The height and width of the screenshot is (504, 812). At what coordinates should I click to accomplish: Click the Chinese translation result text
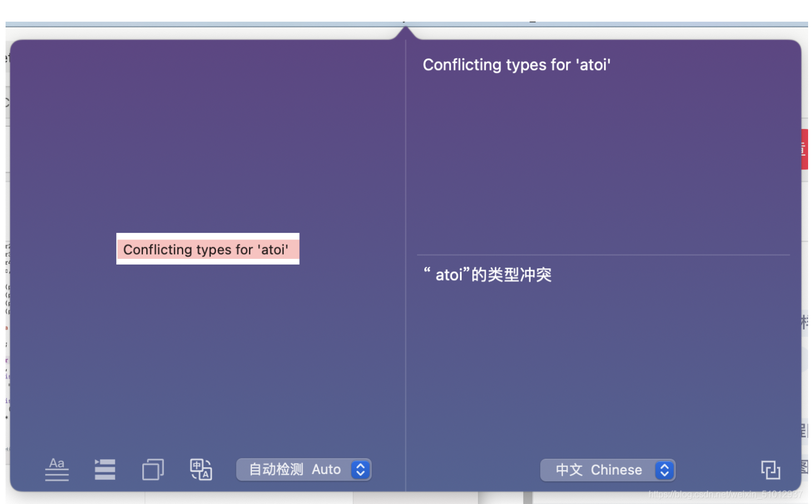pos(487,275)
